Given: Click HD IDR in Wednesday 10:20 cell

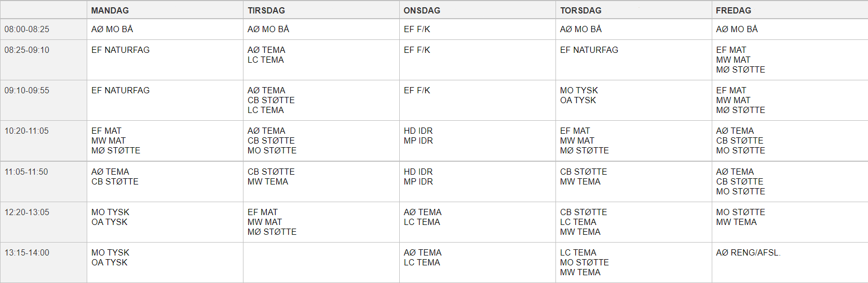Looking at the screenshot, I should [x=418, y=131].
